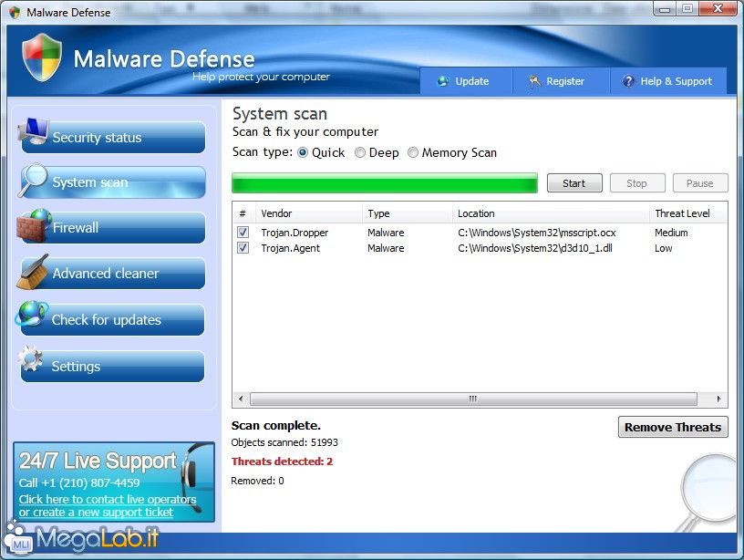Open the Help & Support tab

click(668, 81)
